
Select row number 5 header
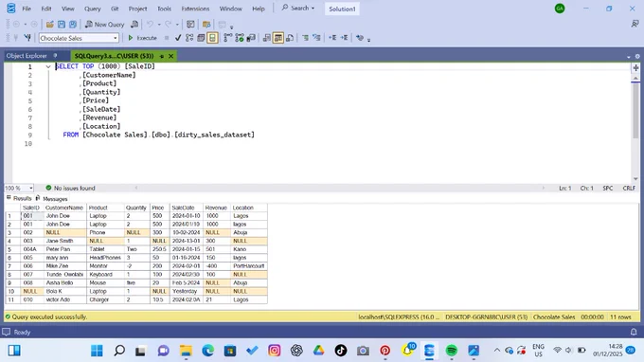tap(12, 249)
